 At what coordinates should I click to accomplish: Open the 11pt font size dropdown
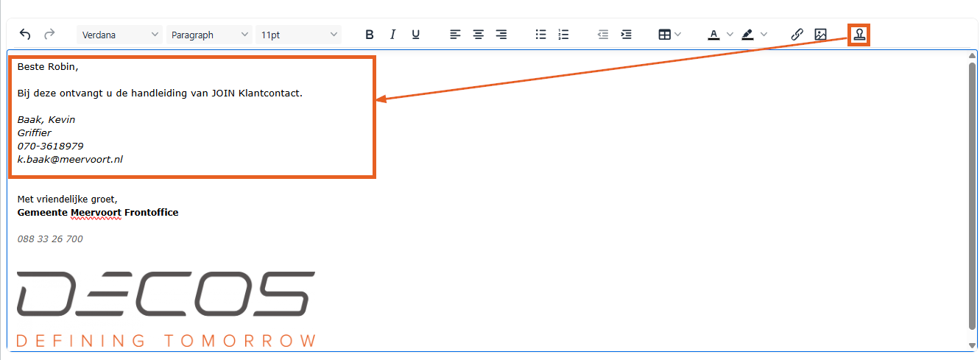pos(299,35)
